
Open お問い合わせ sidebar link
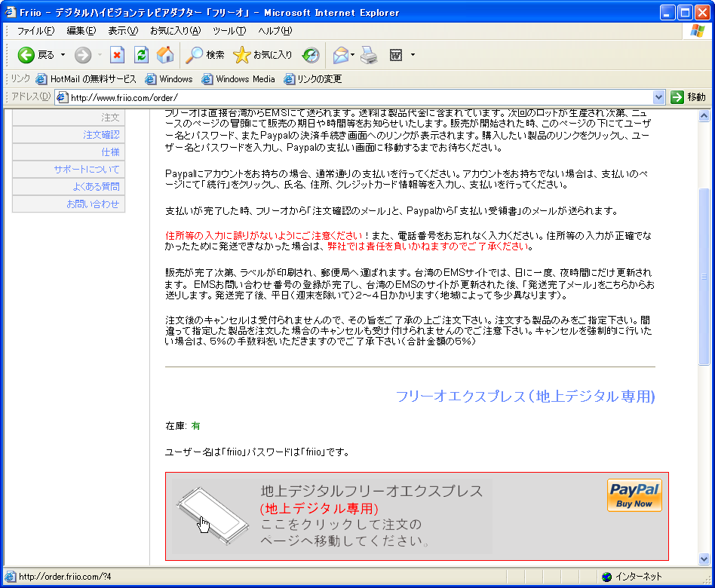pos(69,204)
